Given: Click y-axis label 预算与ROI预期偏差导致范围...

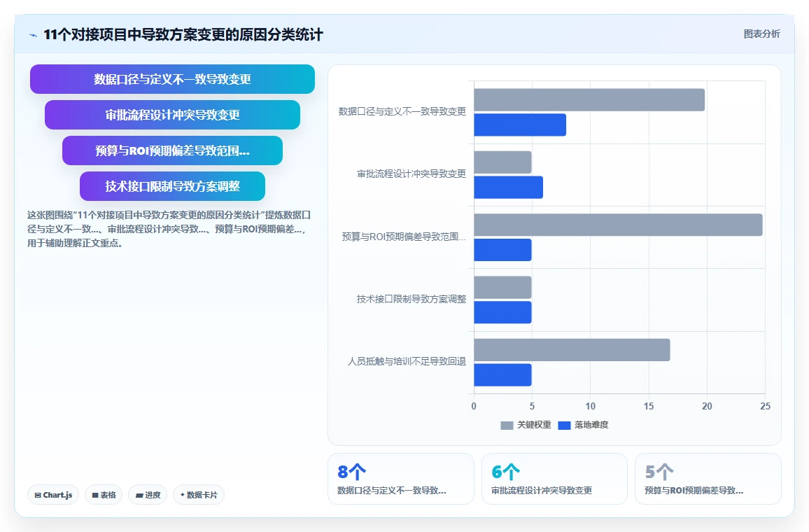Looking at the screenshot, I should point(404,237).
